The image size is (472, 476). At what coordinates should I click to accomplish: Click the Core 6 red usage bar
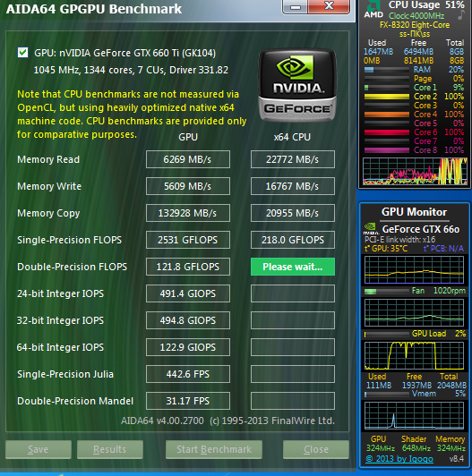[387, 132]
